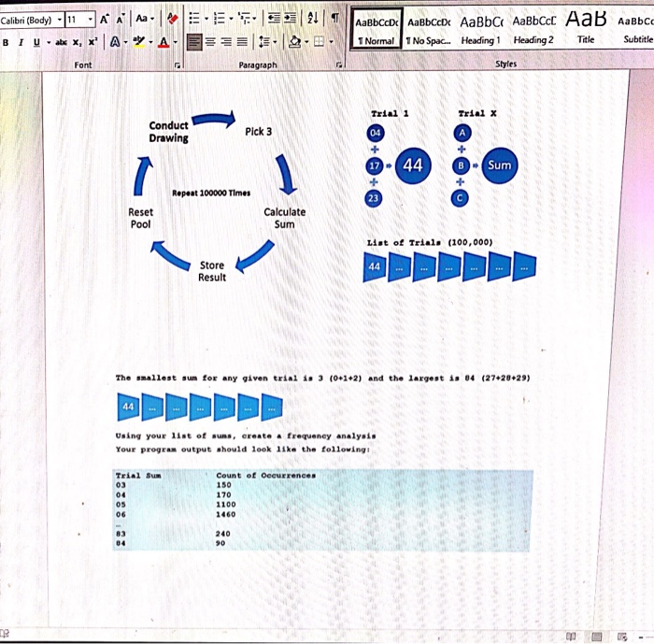This screenshot has height=644, width=654.
Task: Apply yellow text highlight color
Action: click(139, 42)
